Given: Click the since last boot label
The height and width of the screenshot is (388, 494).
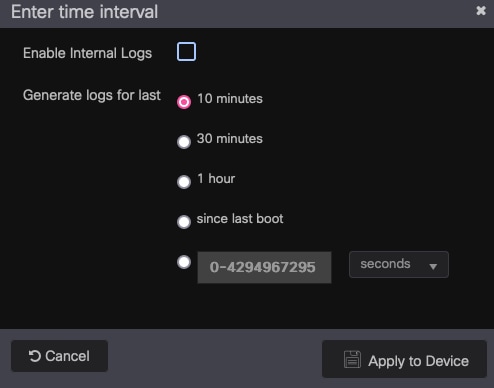Looking at the screenshot, I should pos(240,219).
